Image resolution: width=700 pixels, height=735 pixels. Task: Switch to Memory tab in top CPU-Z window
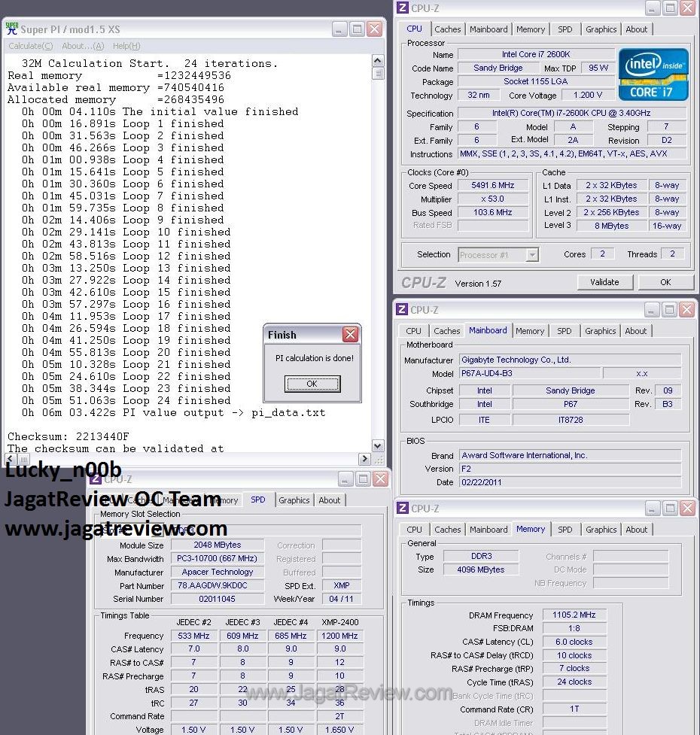pos(531,29)
